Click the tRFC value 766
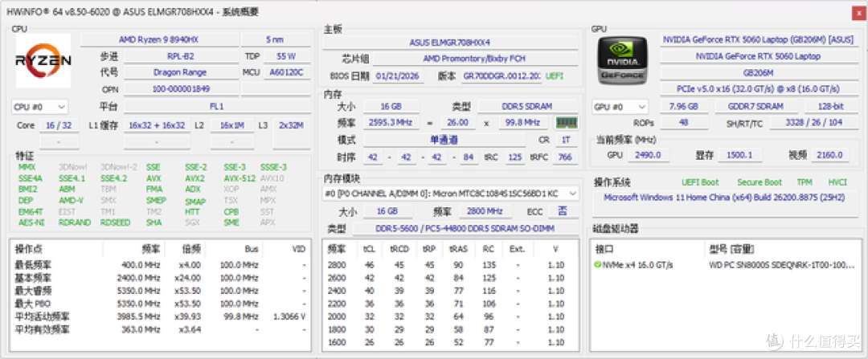The image size is (868, 359). [565, 157]
